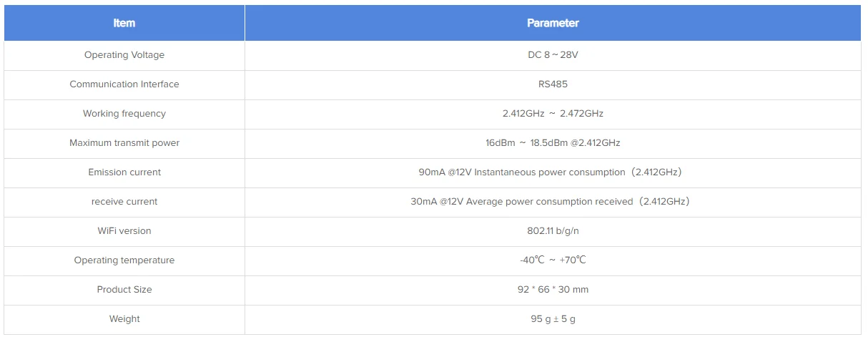
Task: Select the Emission current label
Action: [124, 172]
